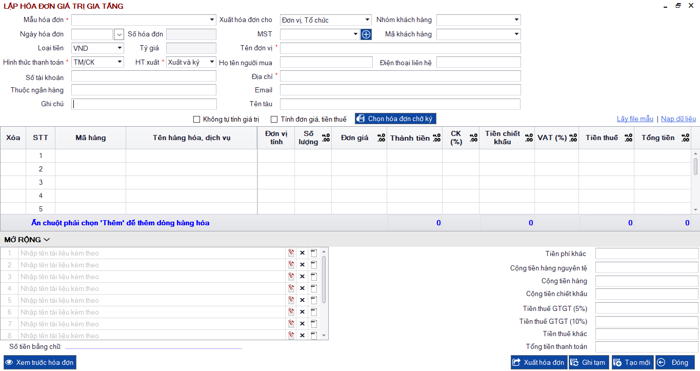Viewport: 700px width, 371px height.
Task: Open decimal format icon in CK (%) column
Action: tap(474, 138)
